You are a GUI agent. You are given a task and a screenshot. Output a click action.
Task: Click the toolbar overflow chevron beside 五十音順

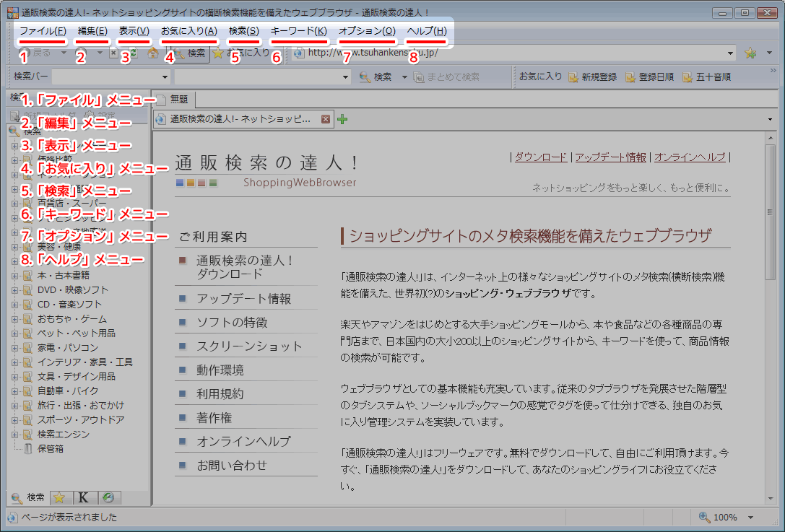773,71
